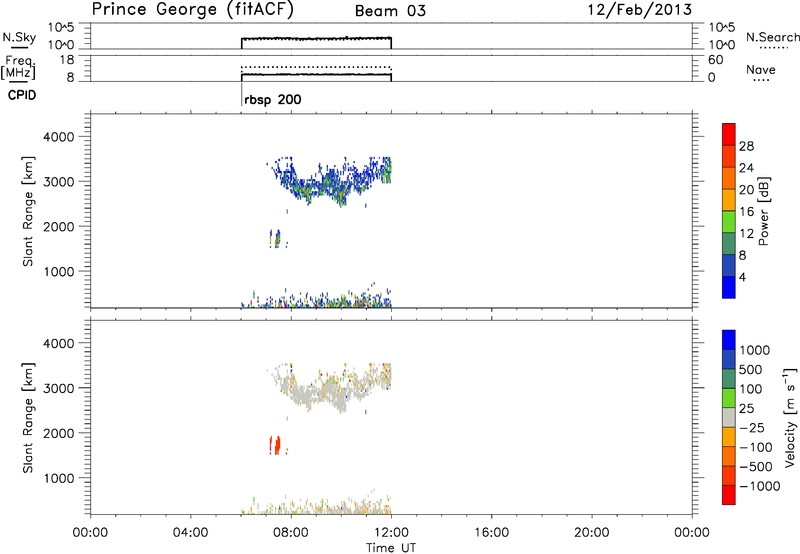Click the '-1000' label on Velocity colorbar
This screenshot has width=800, height=554.
pyautogui.click(x=759, y=486)
